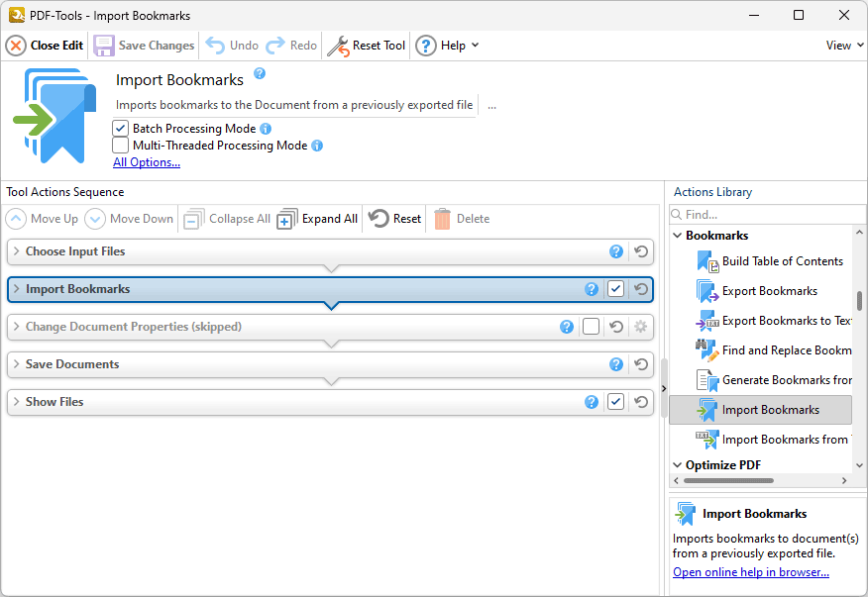Click reset icon on Show Files row

coord(641,402)
